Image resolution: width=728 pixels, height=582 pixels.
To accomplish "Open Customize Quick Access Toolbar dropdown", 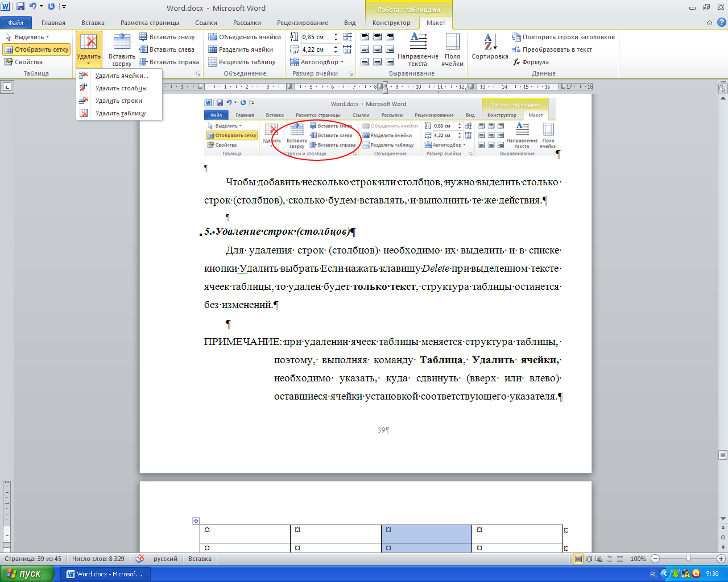I will pos(64,7).
